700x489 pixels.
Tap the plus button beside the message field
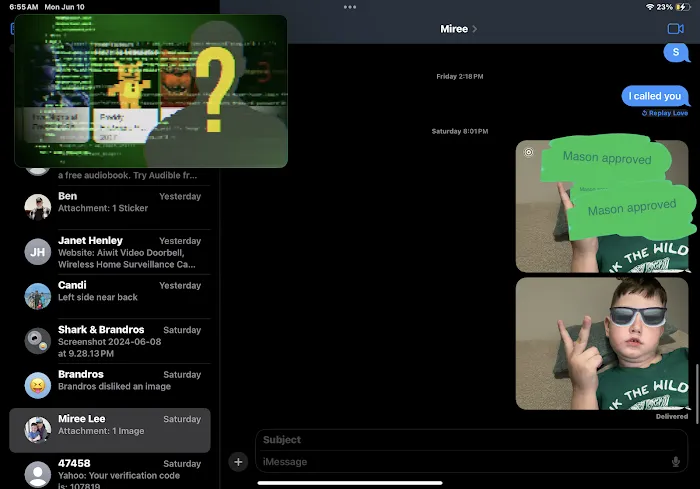pyautogui.click(x=238, y=461)
